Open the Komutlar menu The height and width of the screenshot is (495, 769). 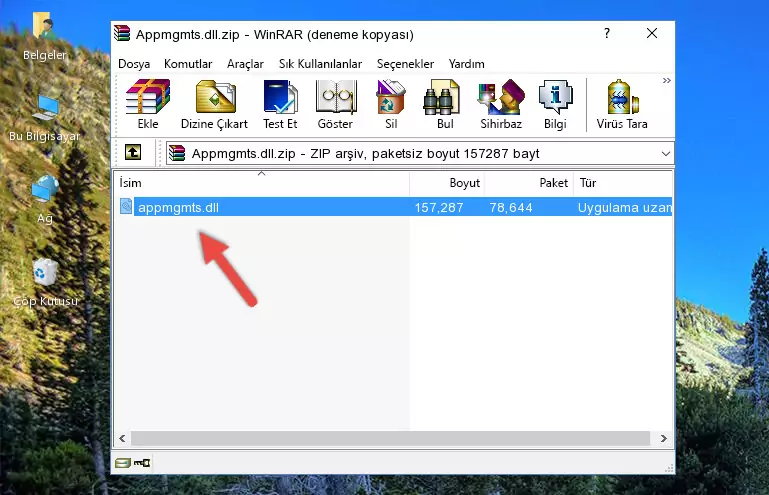(188, 64)
